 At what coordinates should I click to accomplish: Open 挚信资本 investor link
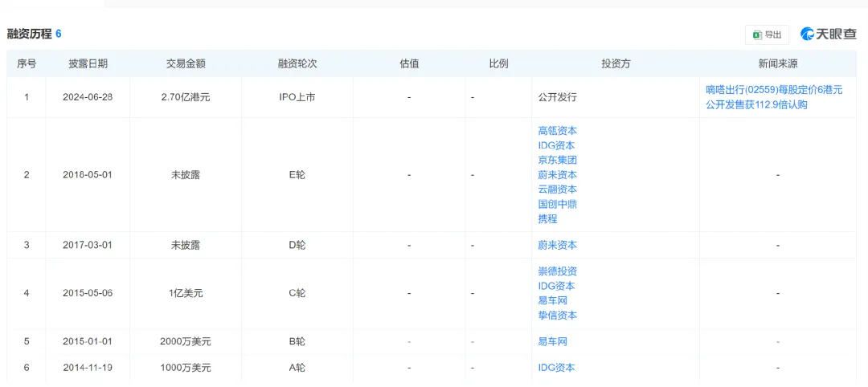[558, 315]
